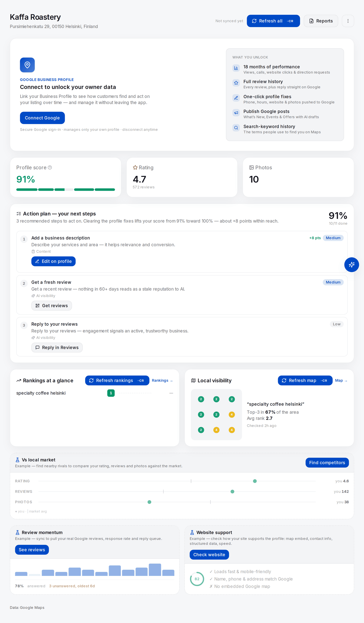Click the See reviews button
This screenshot has height=623, width=364.
point(32,550)
